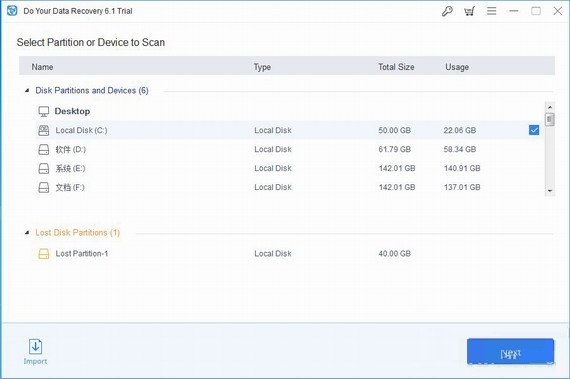The height and width of the screenshot is (379, 570).
Task: Uncheck the Local Disk (C:) checkbox
Action: pos(534,130)
